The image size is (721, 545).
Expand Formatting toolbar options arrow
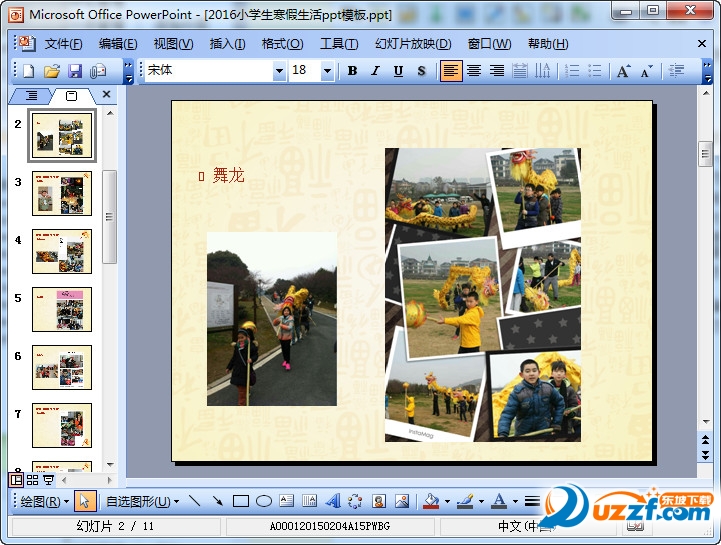point(707,72)
